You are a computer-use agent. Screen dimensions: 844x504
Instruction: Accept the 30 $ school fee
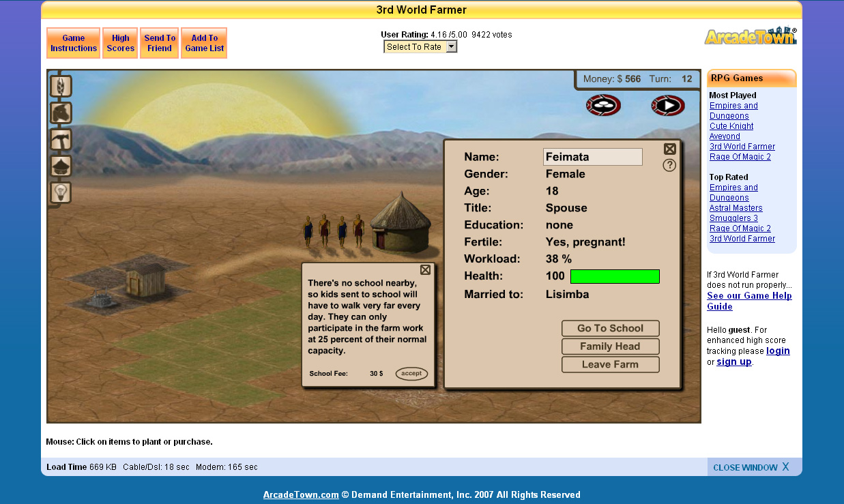[411, 374]
